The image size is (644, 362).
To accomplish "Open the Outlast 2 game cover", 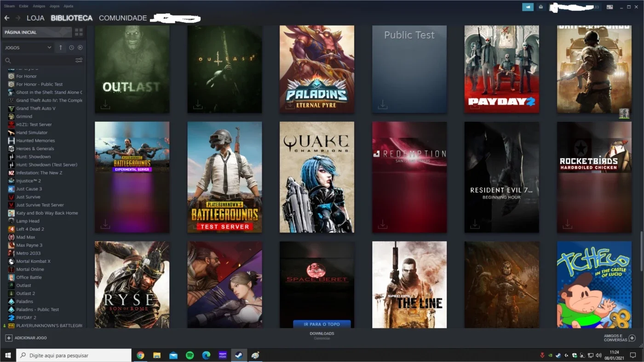I will [224, 69].
